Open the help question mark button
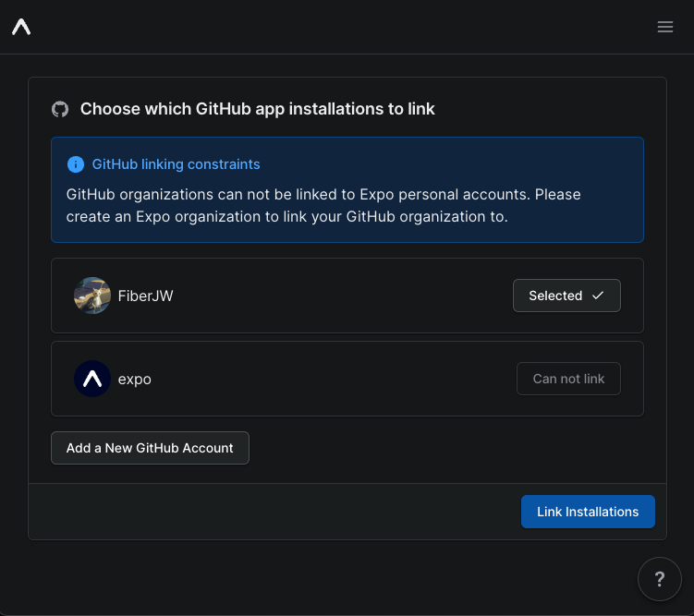The width and height of the screenshot is (694, 616). click(660, 579)
